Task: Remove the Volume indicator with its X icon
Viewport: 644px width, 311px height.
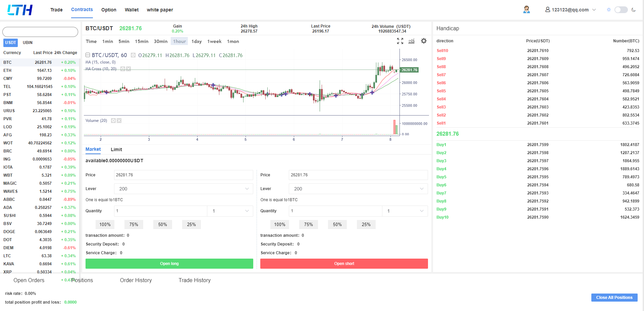Action: (x=119, y=121)
